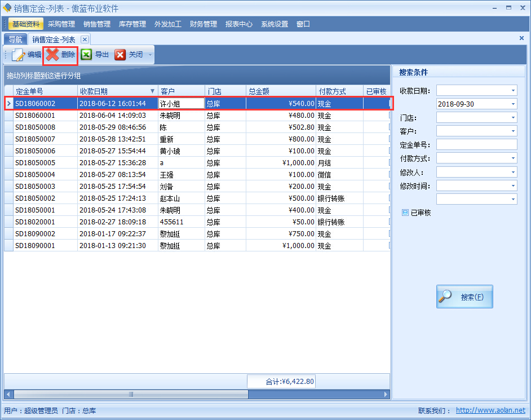
Task: Open the 2018-09-30 date dropdown
Action: click(x=512, y=104)
